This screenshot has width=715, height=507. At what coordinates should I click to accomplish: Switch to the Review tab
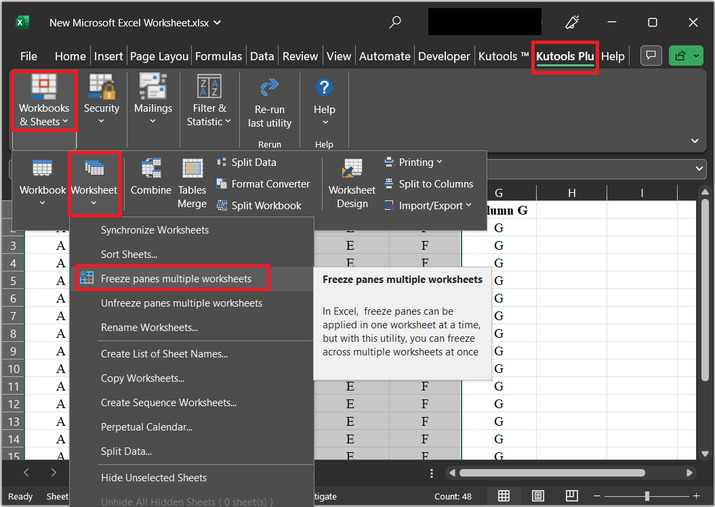tap(300, 56)
